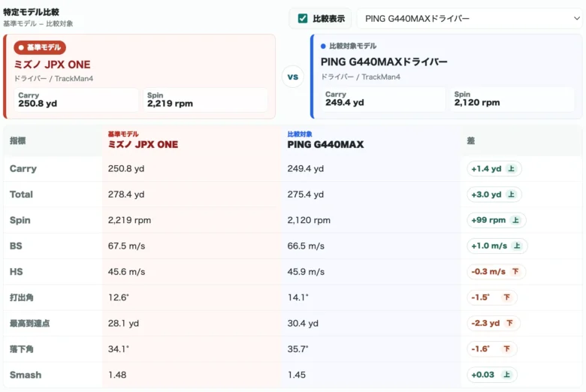Click the 275.4 yd Total value
The width and height of the screenshot is (586, 392).
tap(305, 194)
